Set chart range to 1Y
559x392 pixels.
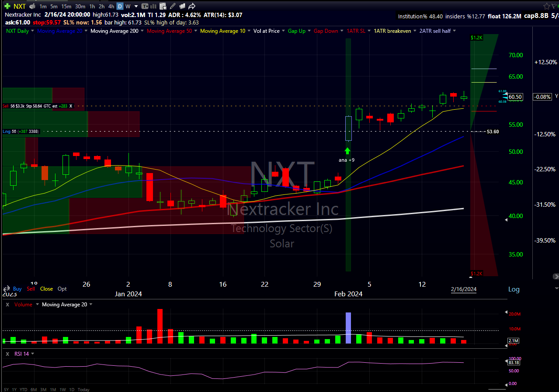(x=14, y=389)
